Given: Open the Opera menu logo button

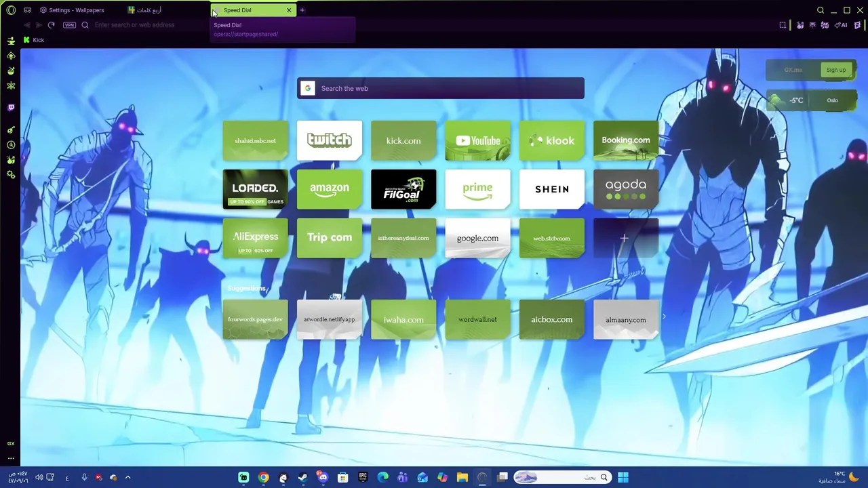Looking at the screenshot, I should click(11, 10).
